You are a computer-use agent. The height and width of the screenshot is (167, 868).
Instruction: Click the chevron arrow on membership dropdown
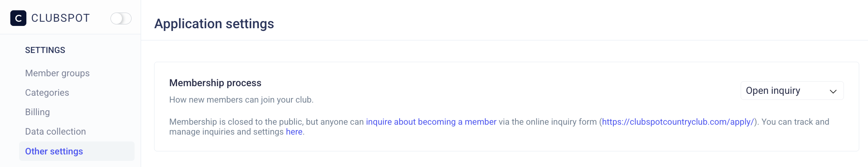pos(833,92)
